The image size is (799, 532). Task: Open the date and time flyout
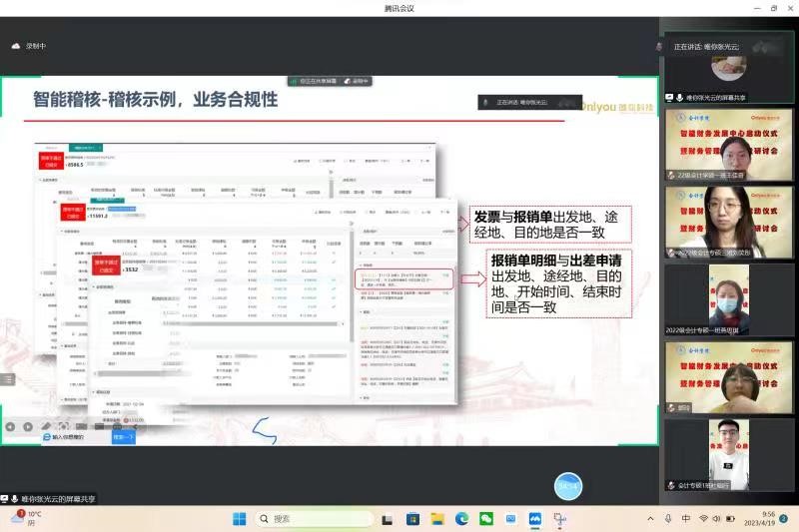pos(761,519)
